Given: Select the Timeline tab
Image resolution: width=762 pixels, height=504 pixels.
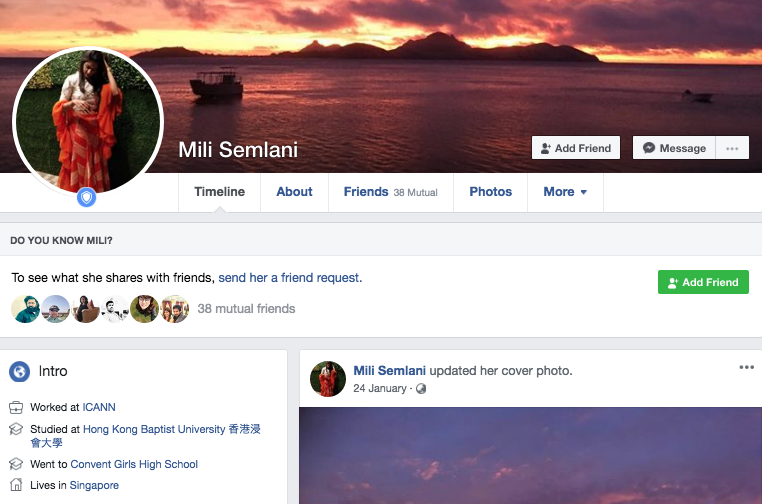Looking at the screenshot, I should pos(219,192).
